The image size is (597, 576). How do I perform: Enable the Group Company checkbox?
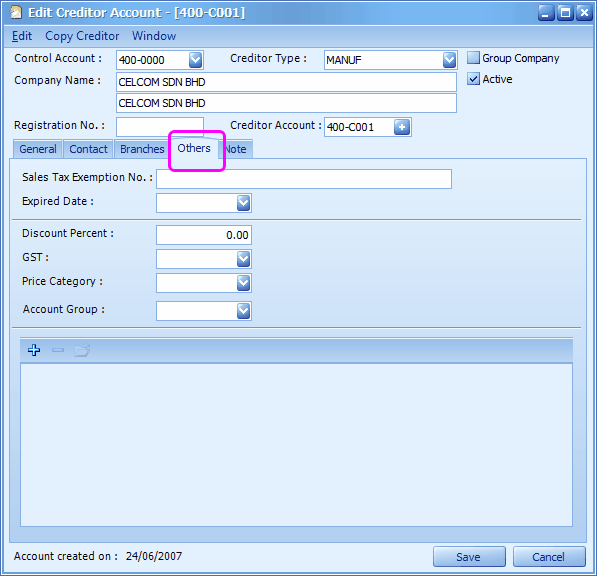coord(473,58)
